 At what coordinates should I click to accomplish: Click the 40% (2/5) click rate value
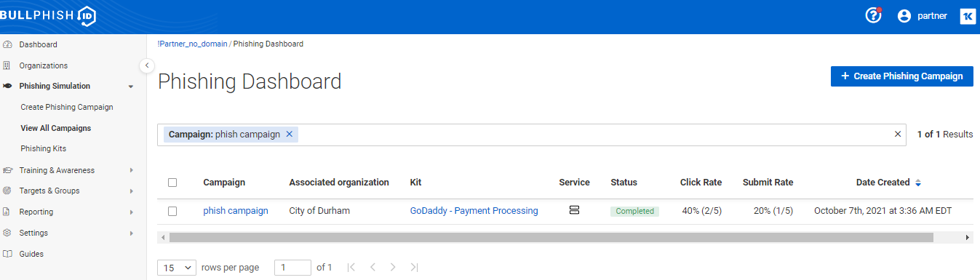pos(701,211)
